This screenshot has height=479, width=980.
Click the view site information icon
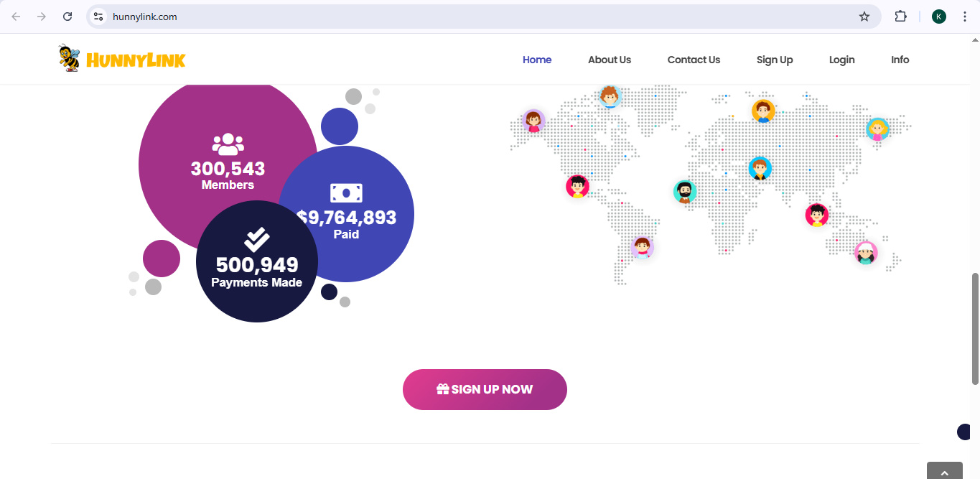point(99,17)
